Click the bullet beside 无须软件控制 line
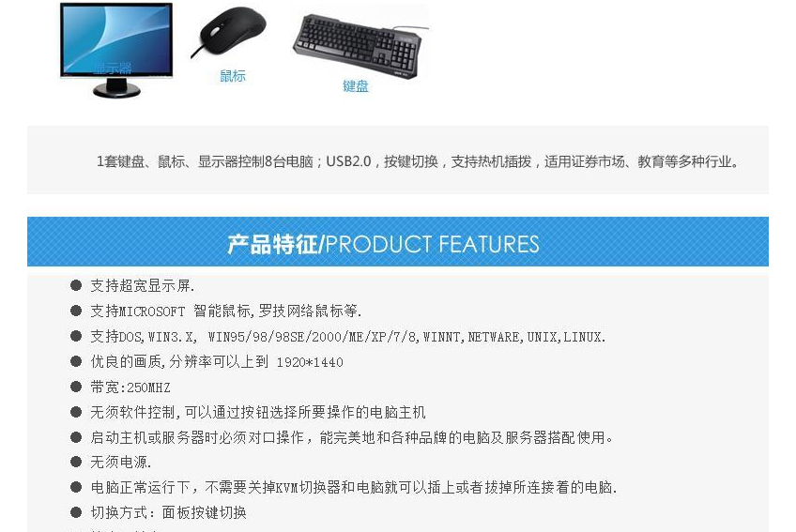The image size is (796, 532). pos(76,412)
